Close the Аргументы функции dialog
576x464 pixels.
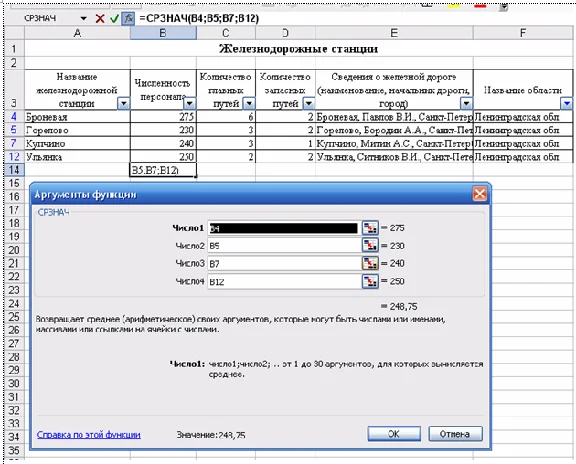pos(479,194)
